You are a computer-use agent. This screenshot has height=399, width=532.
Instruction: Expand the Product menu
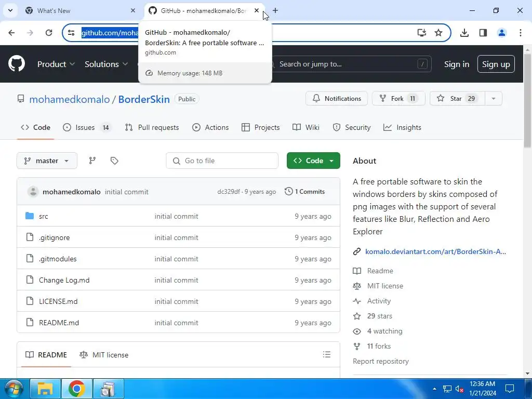tap(56, 64)
